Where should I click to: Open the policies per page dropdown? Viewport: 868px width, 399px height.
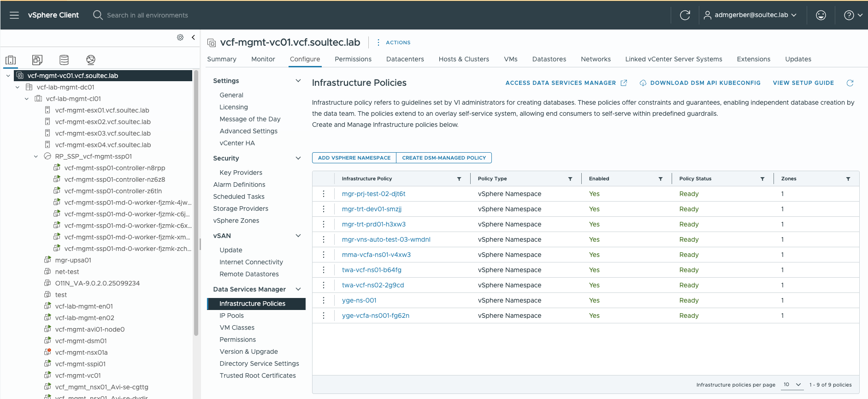coord(792,385)
